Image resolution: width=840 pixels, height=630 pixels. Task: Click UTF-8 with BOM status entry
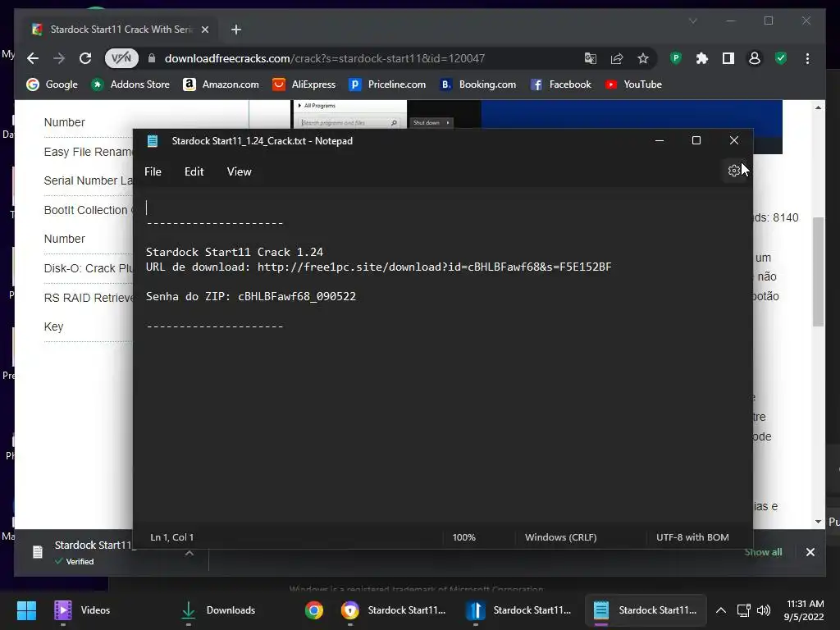pos(692,536)
